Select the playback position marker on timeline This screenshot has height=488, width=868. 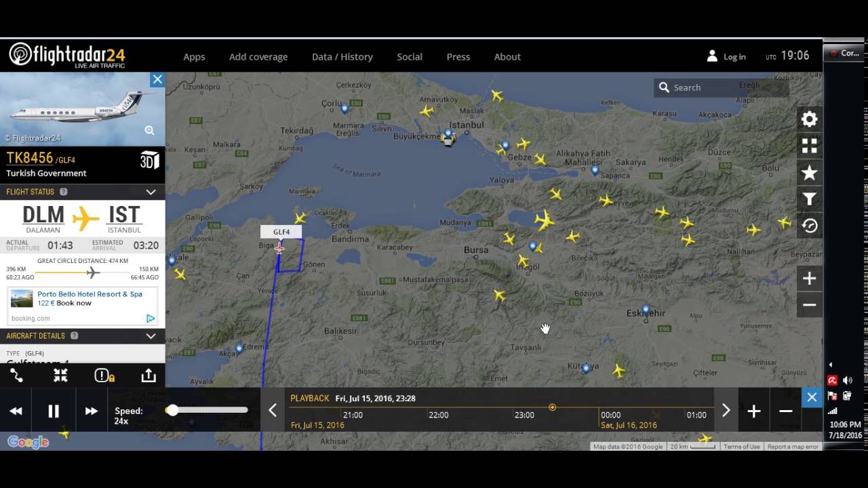[x=552, y=407]
